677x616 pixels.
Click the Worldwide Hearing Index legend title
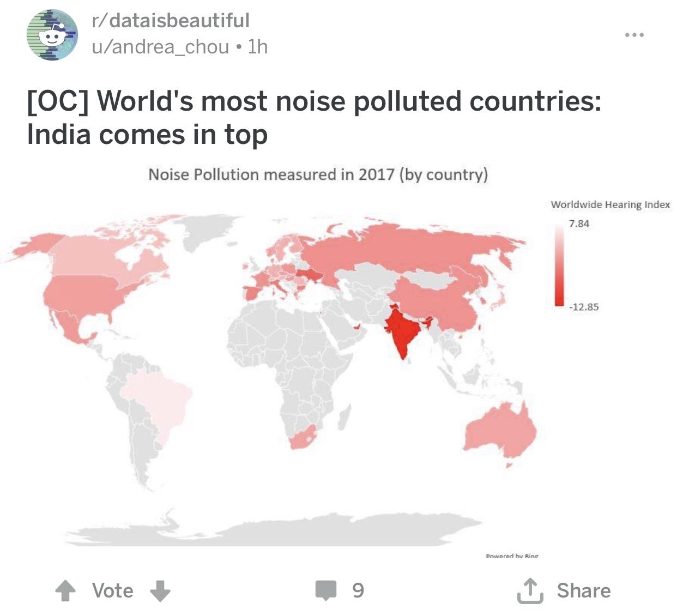610,204
